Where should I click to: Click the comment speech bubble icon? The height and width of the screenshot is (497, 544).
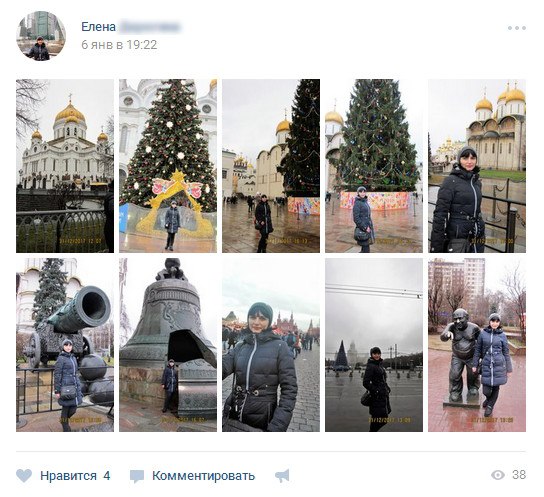(x=137, y=476)
